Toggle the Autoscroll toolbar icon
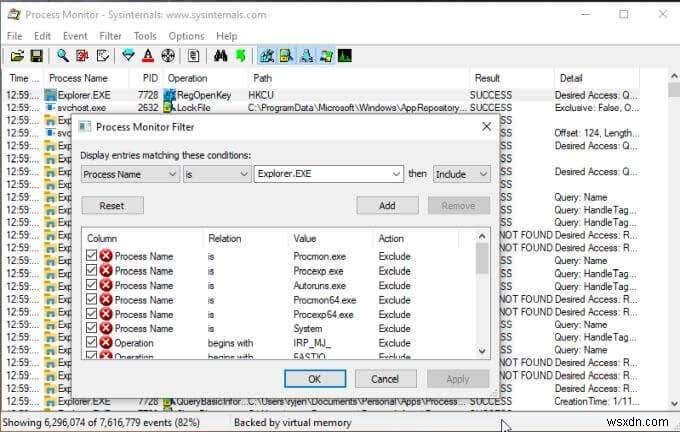Viewport: 680px width, 432px height. pos(82,56)
